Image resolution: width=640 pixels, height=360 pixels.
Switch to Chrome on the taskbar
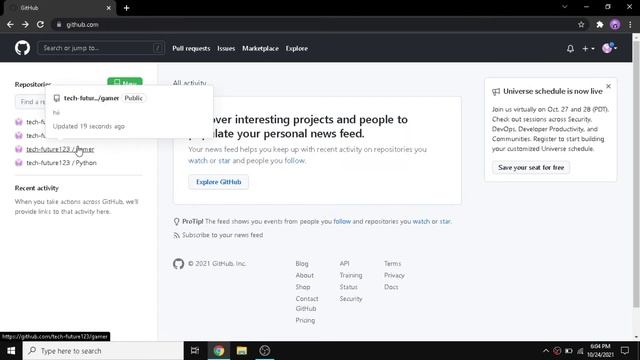(x=219, y=351)
